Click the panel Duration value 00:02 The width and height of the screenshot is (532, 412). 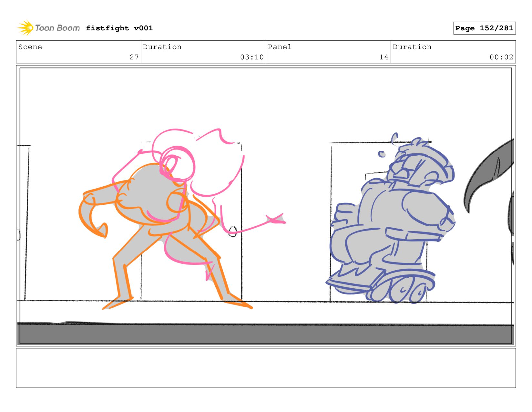pos(501,57)
